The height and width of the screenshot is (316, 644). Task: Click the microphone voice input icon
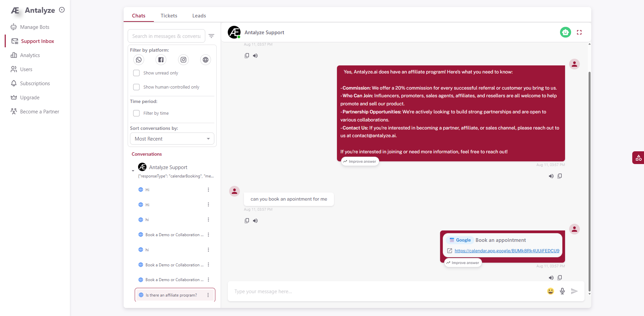(x=562, y=291)
